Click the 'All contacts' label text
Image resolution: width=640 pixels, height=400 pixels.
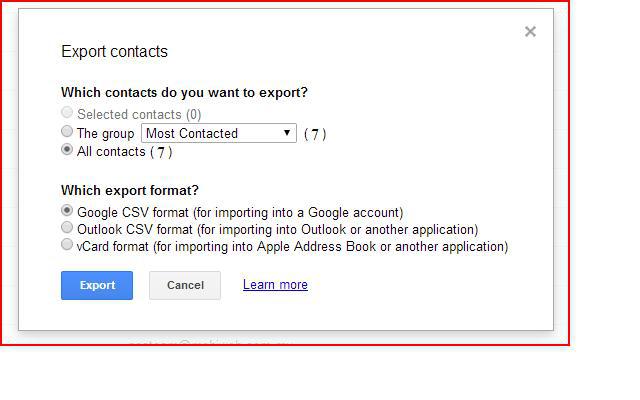111,152
